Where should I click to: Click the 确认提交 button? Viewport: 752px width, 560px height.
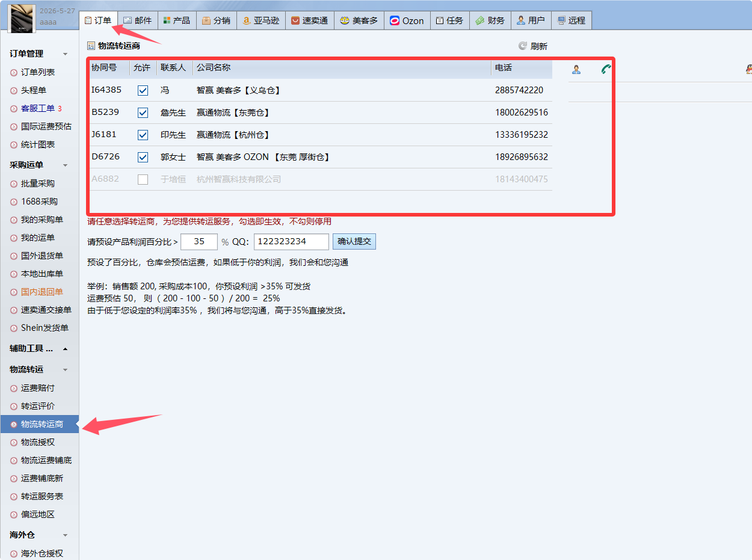coord(354,242)
